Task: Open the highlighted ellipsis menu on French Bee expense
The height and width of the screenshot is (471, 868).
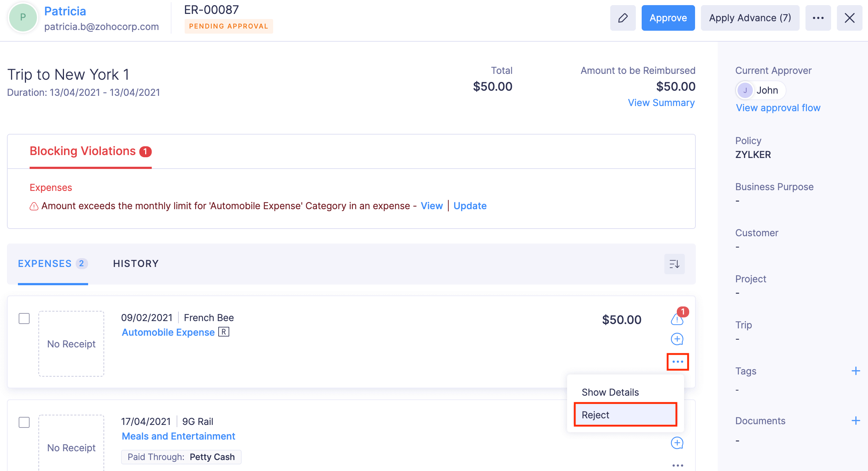Action: point(678,361)
